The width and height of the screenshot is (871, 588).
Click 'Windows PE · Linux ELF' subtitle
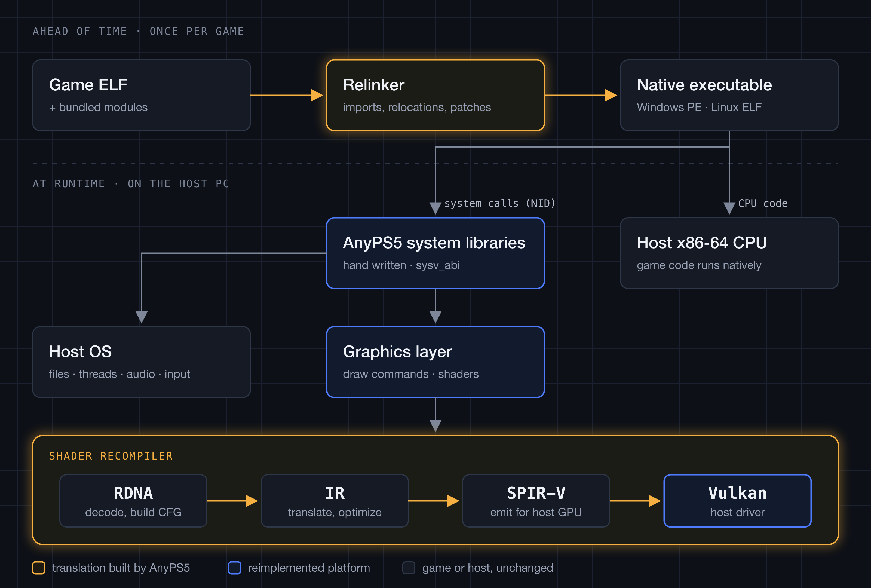click(x=699, y=108)
